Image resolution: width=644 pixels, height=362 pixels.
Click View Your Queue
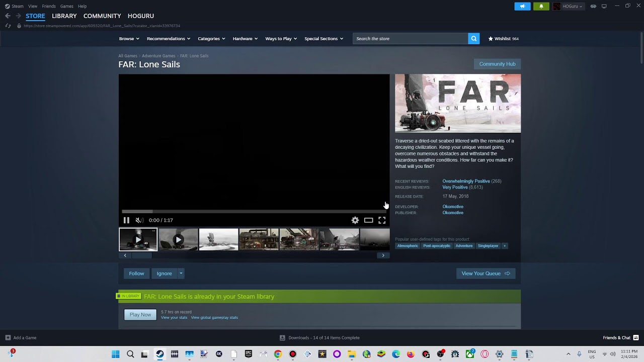tap(486, 274)
